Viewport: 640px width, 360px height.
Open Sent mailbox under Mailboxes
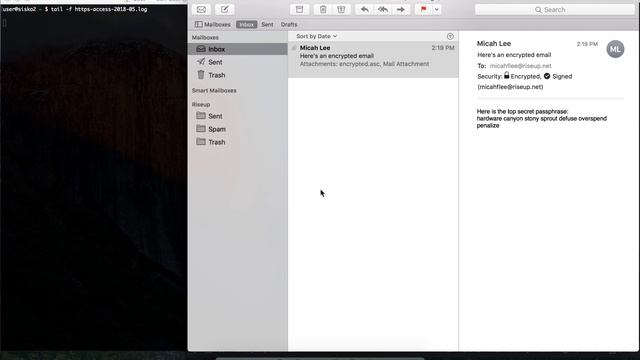238,62
